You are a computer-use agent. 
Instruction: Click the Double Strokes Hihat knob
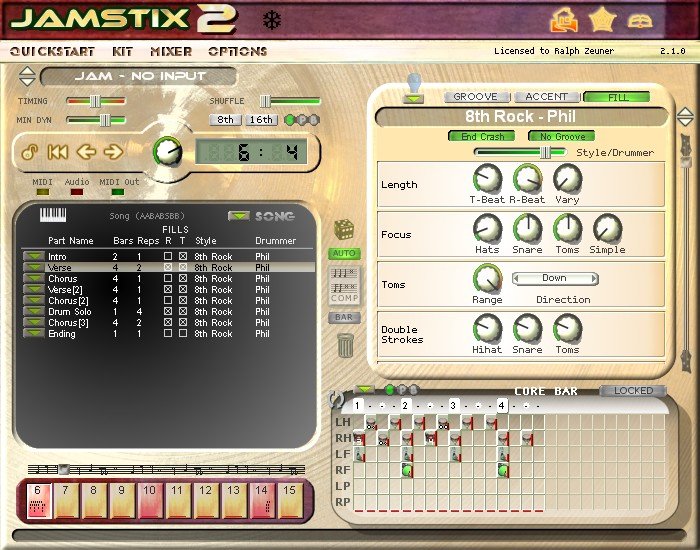click(x=487, y=329)
